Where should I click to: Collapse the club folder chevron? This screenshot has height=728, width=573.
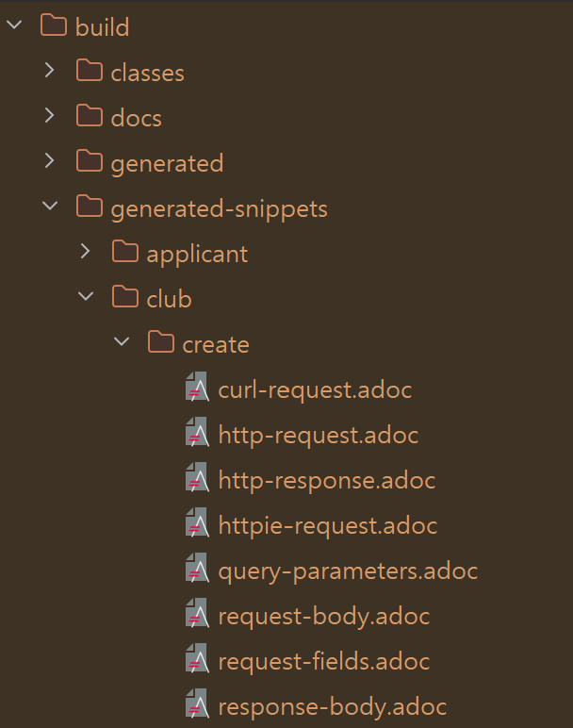[86, 296]
